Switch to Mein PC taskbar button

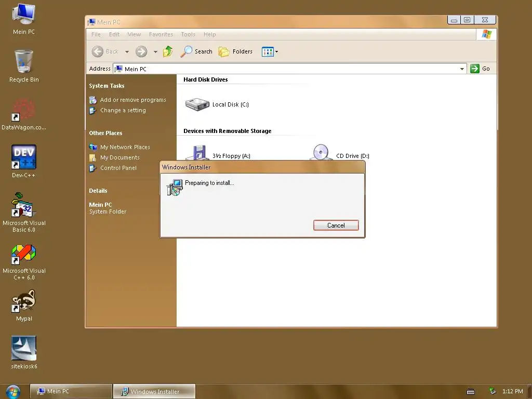[71, 391]
